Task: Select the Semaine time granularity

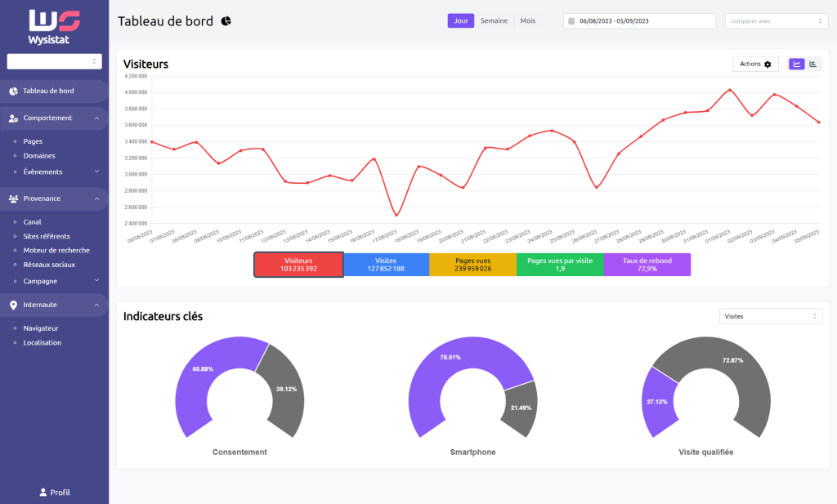Action: point(494,21)
